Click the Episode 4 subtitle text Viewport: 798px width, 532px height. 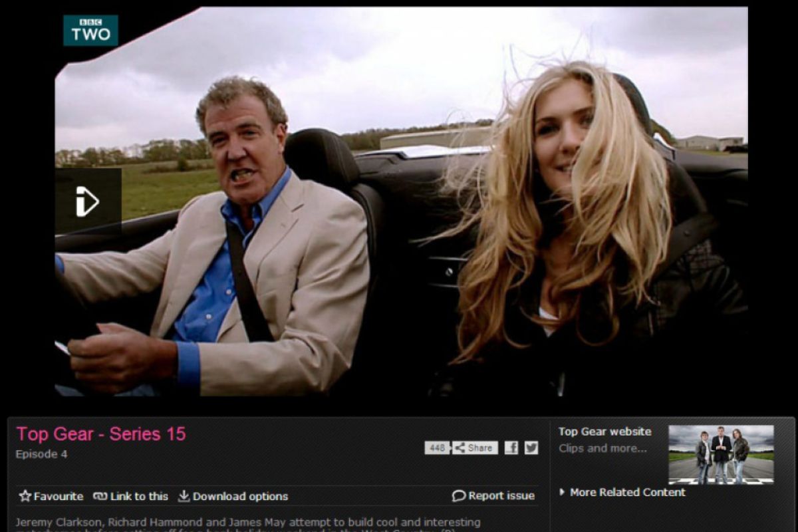pyautogui.click(x=41, y=454)
